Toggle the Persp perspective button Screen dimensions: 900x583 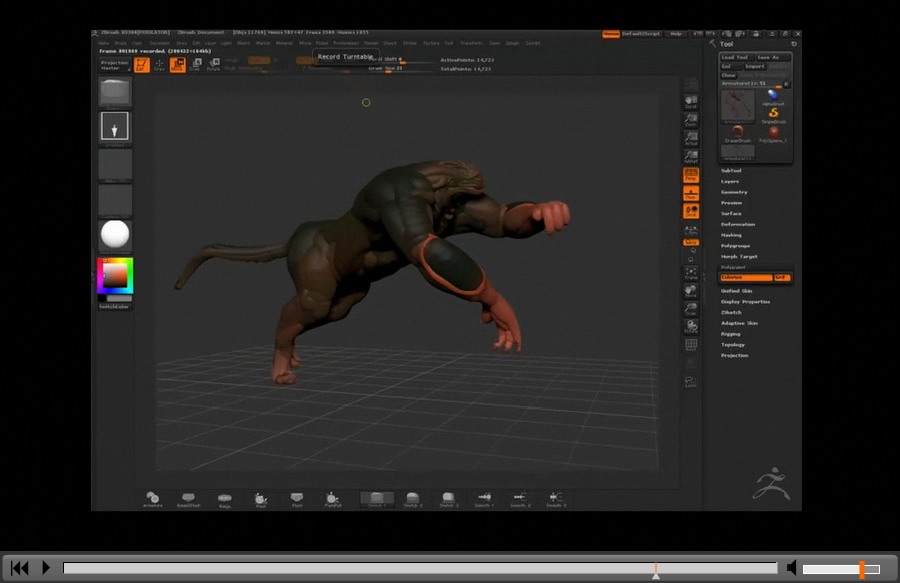[690, 175]
